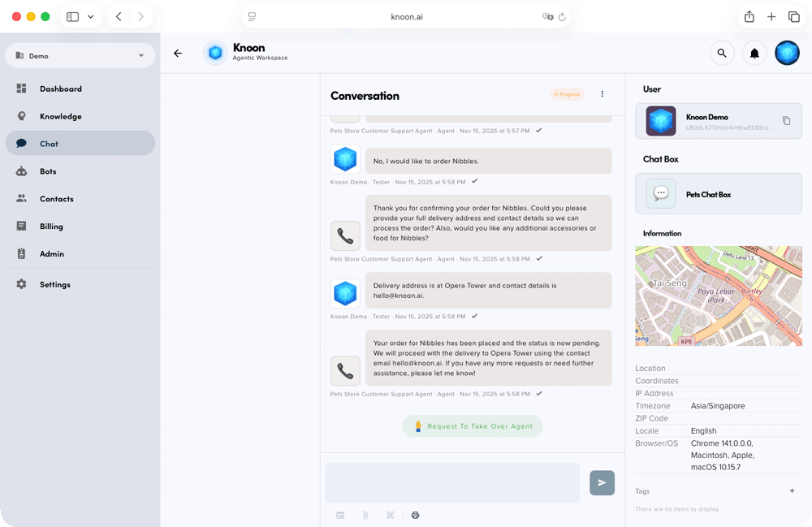Expand the Demo workspace dropdown

140,56
